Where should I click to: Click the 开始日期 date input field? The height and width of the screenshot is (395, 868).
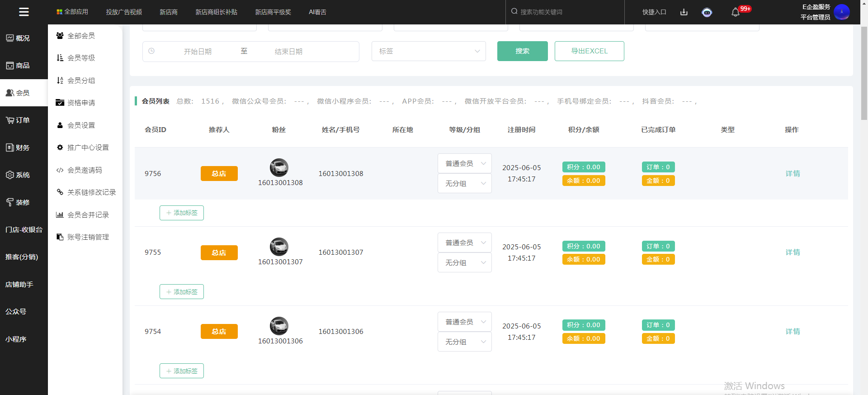(x=198, y=52)
